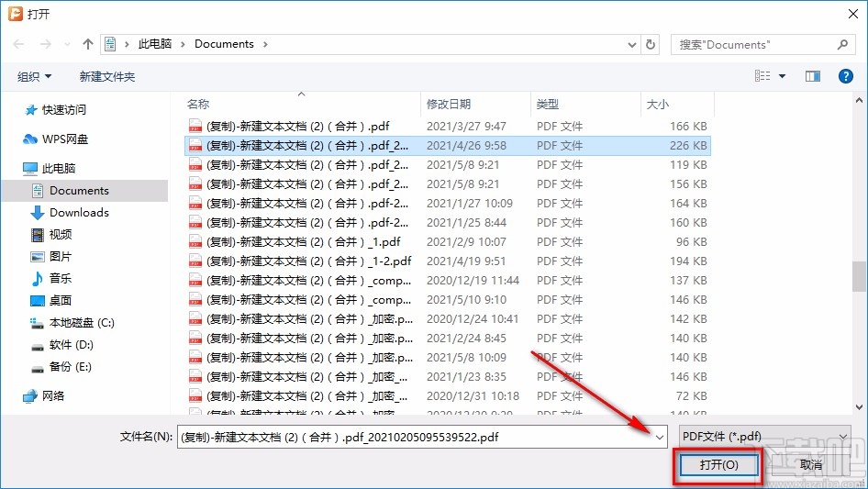Open the 音乐 folder in the sidebar
The height and width of the screenshot is (489, 868).
(51, 279)
